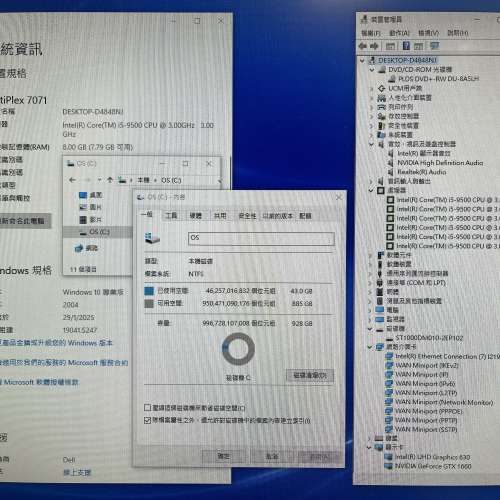Image resolution: width=500 pixels, height=500 pixels.
Task: Select Intel(R) Ethernet Connection (7) adapter
Action: [447, 356]
